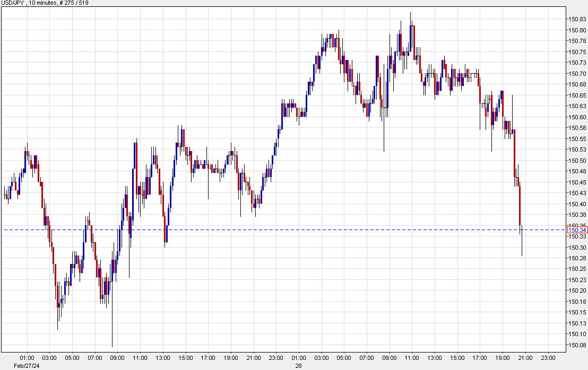The height and width of the screenshot is (370, 588).
Task: Pick the 150.38 value on the price scale
Action: [577, 215]
